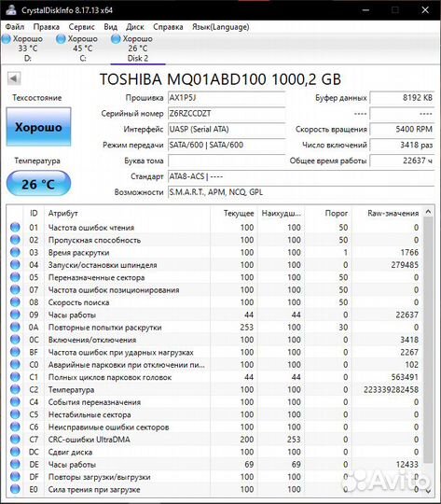Image resolution: width=441 pixels, height=504 pixels.
Task: Open the Вид menu
Action: [x=111, y=27]
